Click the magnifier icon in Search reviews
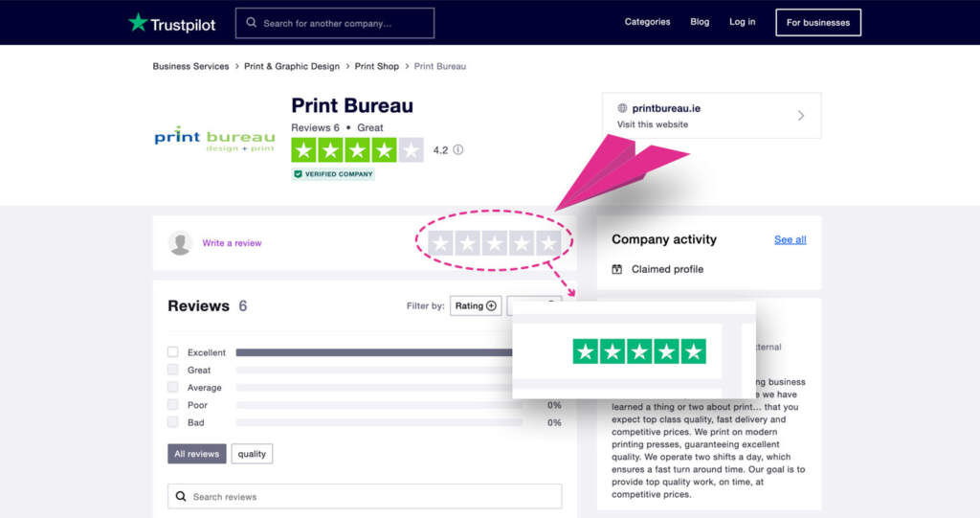 [x=181, y=496]
